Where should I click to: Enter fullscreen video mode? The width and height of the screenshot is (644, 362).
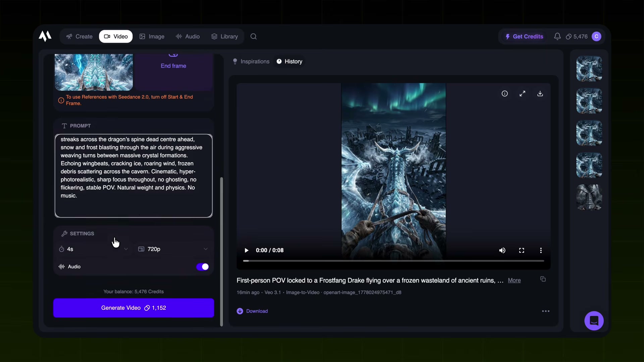(x=522, y=250)
